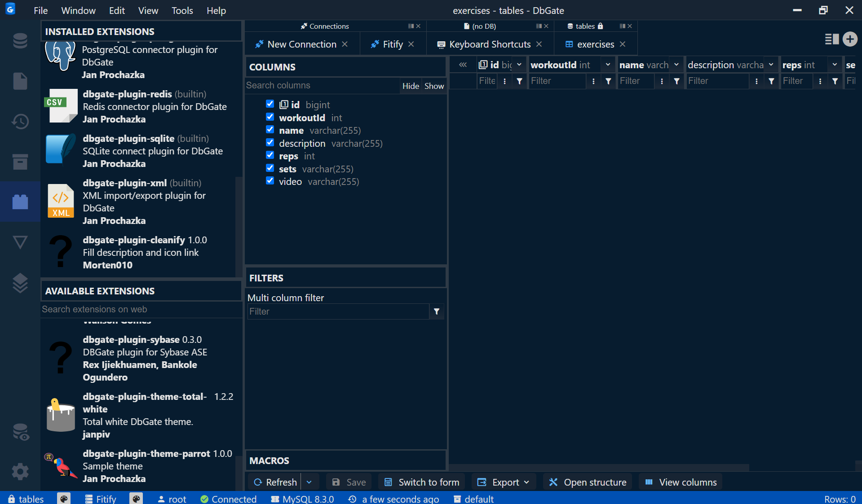This screenshot has height=504, width=862.
Task: Click the Show columns button
Action: tap(434, 86)
